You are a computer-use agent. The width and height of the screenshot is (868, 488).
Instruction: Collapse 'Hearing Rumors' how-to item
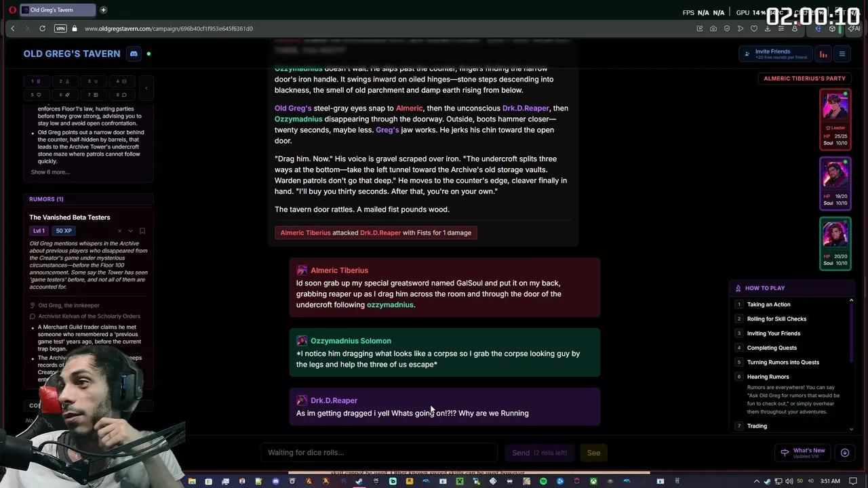[768, 377]
